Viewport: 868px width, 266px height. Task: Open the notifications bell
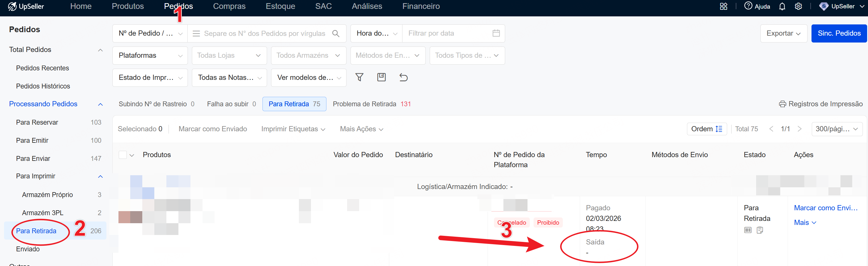click(782, 6)
